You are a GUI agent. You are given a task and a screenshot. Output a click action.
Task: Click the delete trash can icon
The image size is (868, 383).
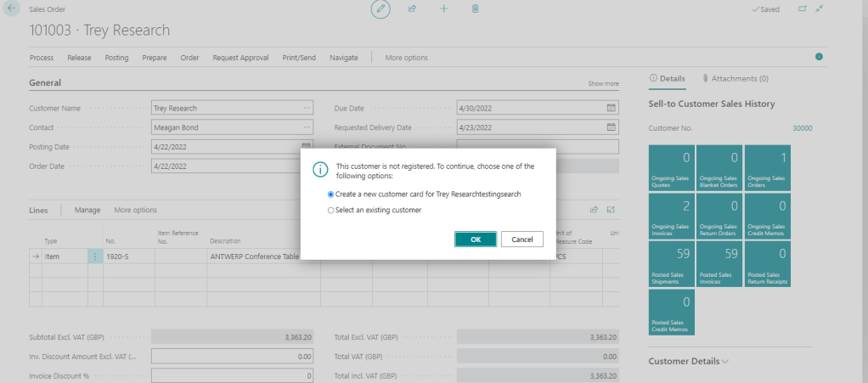coord(475,8)
